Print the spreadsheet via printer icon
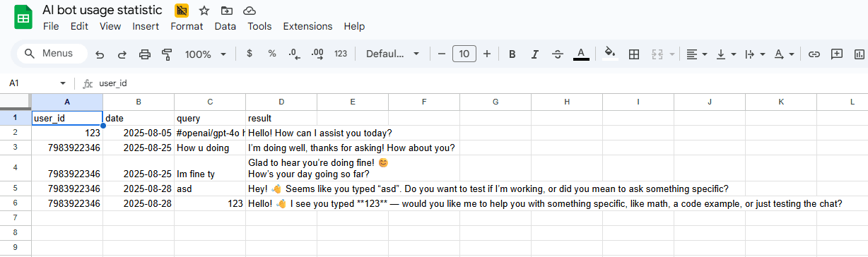Viewport: 868px width, 257px height. tap(145, 54)
